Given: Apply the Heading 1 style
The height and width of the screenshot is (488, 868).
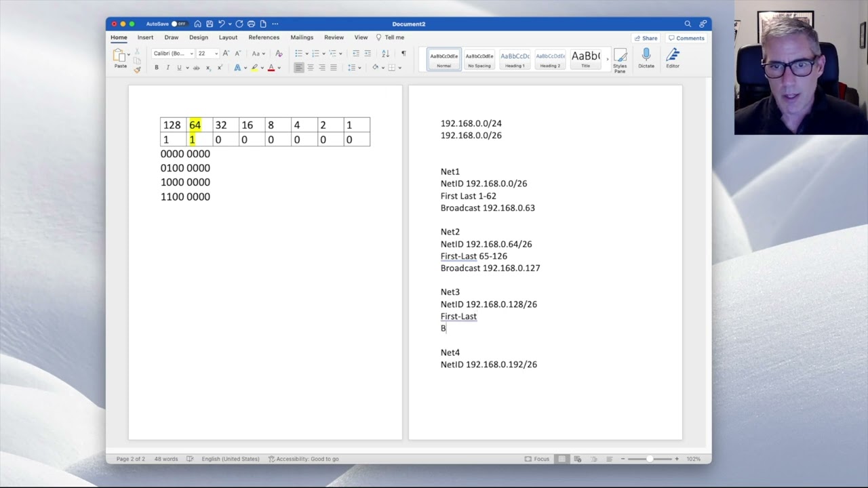Looking at the screenshot, I should pyautogui.click(x=515, y=59).
